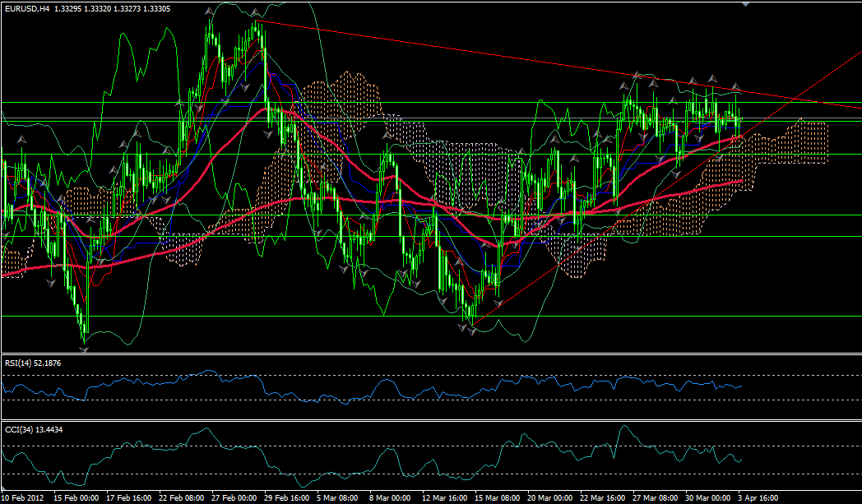Select the down fractal arrow under the lowest February candle
Screen dimensions: 862x504
tap(84, 349)
